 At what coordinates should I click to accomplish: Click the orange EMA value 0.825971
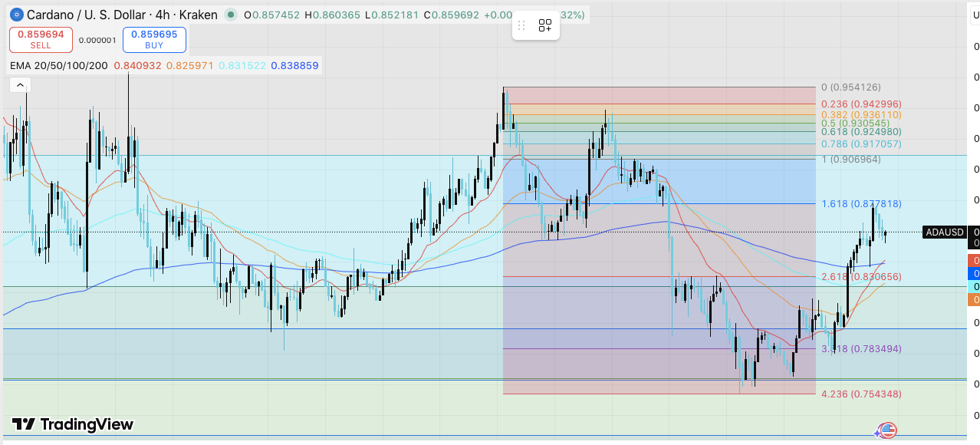tap(189, 66)
